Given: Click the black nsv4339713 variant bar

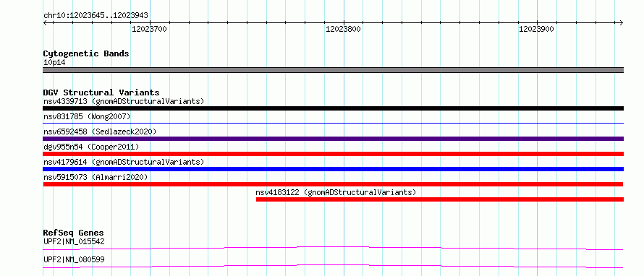Looking at the screenshot, I should (333, 108).
